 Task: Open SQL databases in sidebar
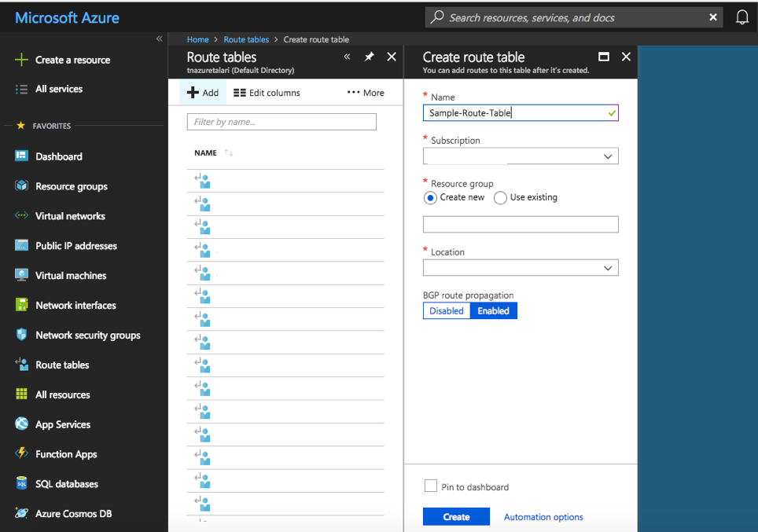[66, 484]
